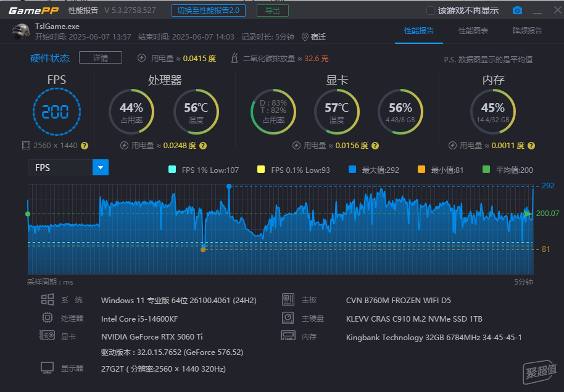Click the location pin icon next to 宿迁
This screenshot has width=564, height=392.
tap(305, 37)
